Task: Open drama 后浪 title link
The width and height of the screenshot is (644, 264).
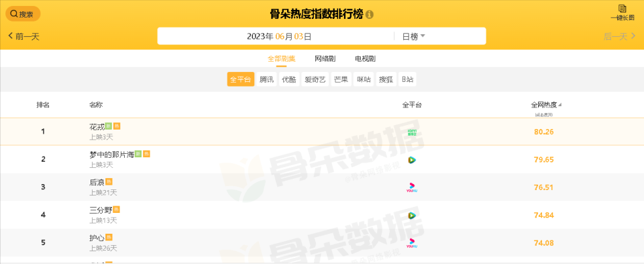Action: pyautogui.click(x=97, y=182)
